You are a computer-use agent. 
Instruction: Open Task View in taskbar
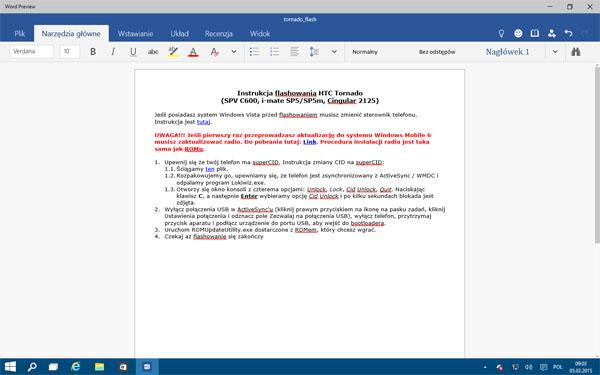click(53, 367)
